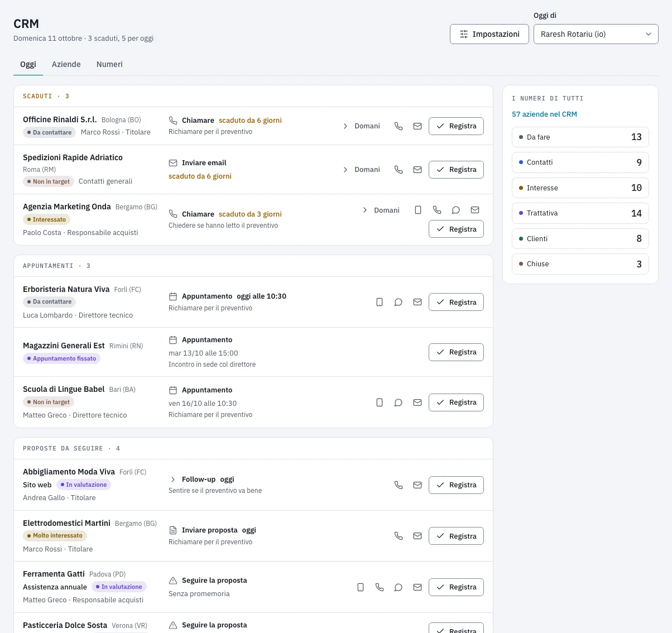Open chat icon for Agenzia Marketing Onda

point(456,210)
